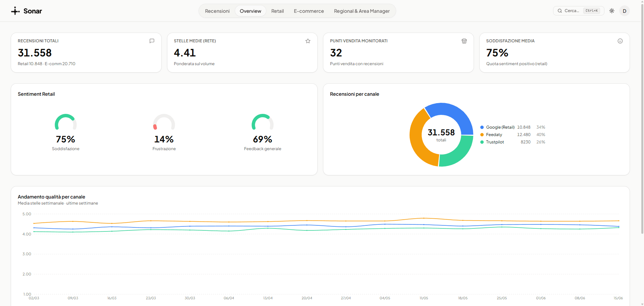Click the orange Feedaty legend dot
644x306 pixels.
[482, 135]
